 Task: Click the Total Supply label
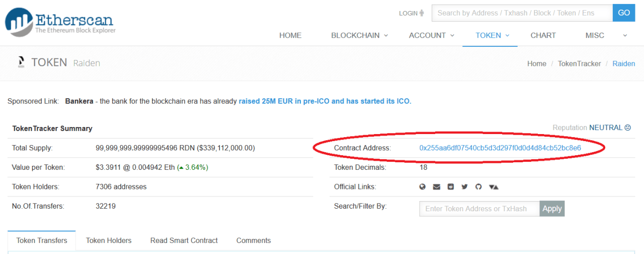(x=32, y=148)
